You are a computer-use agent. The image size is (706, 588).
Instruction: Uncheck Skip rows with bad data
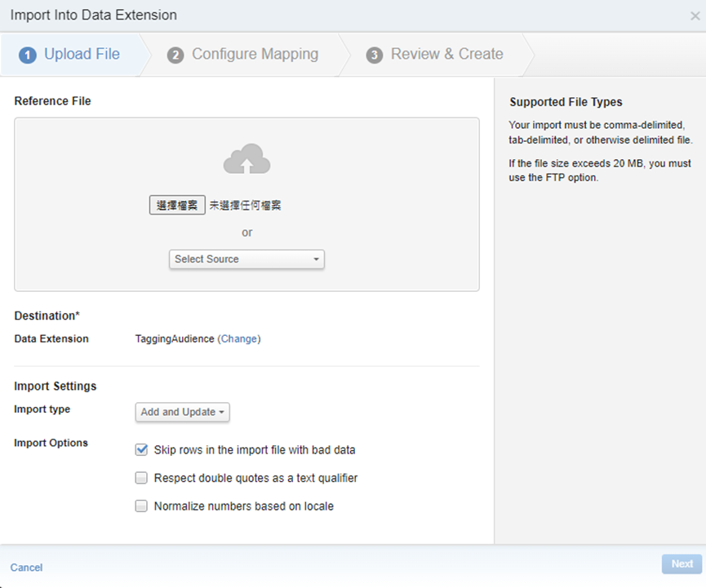click(141, 450)
